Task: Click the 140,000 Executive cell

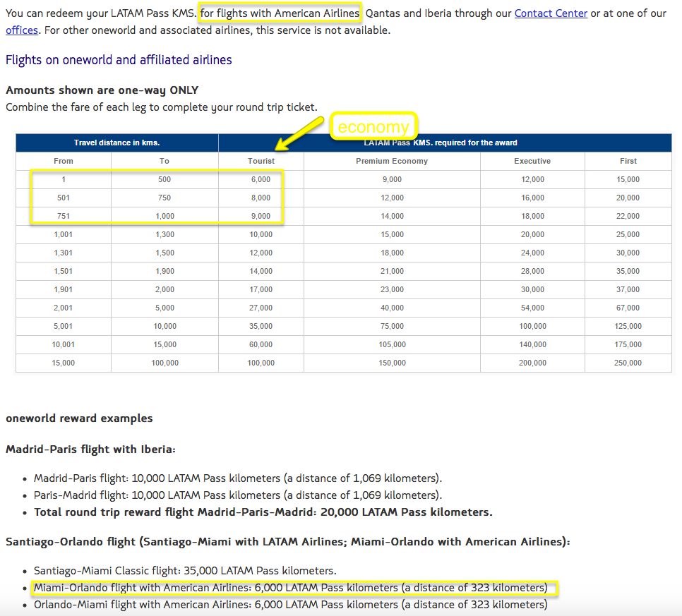Action: 532,344
